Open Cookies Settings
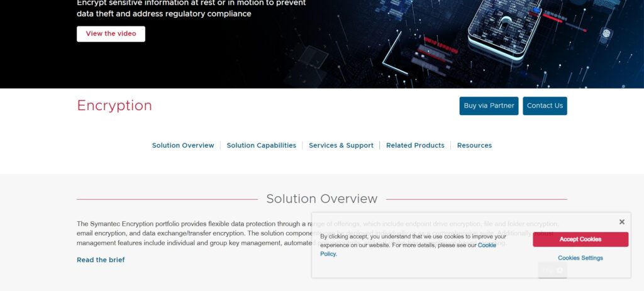This screenshot has height=291, width=644. point(580,258)
